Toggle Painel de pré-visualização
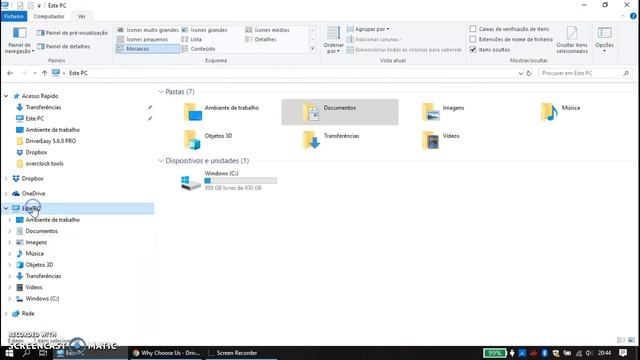The image size is (640, 360). 72,33
